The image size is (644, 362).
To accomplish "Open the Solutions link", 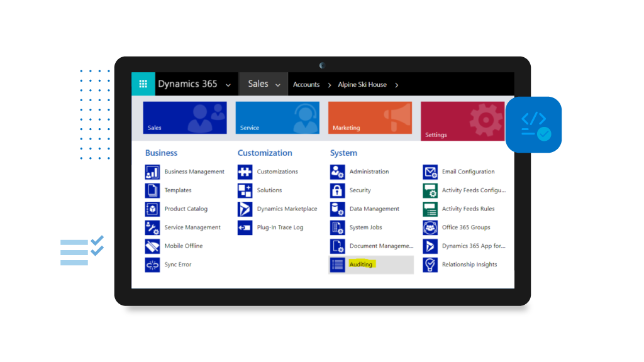I will click(269, 190).
